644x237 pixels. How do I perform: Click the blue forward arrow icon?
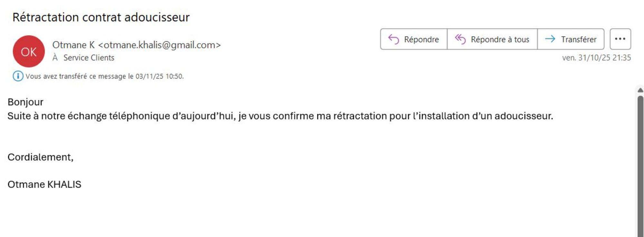pos(550,39)
